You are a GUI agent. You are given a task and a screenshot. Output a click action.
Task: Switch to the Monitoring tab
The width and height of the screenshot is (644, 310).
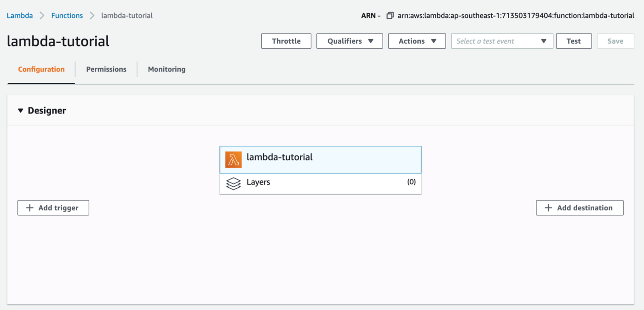pyautogui.click(x=167, y=69)
